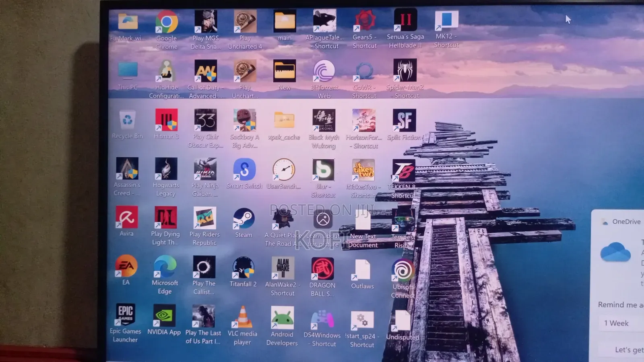Open the Microsoft Edge shortcut
Viewport: 644px width, 362px height.
click(x=165, y=266)
